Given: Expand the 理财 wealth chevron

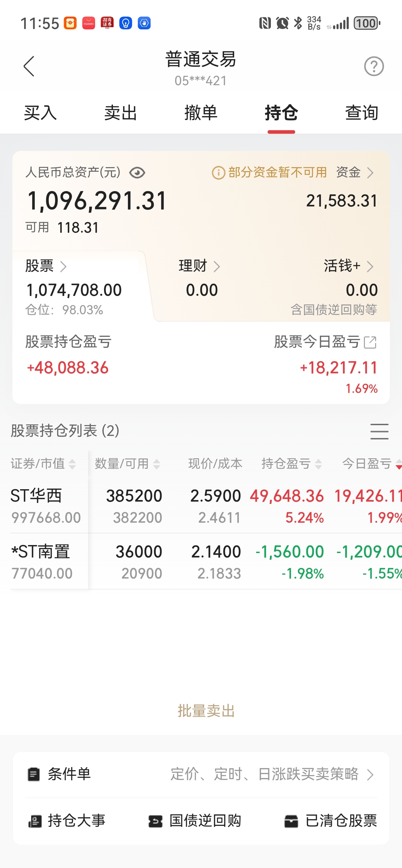Looking at the screenshot, I should click(217, 266).
